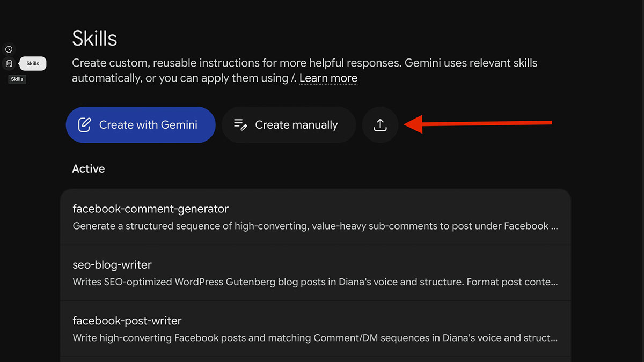Image resolution: width=644 pixels, height=362 pixels.
Task: Click the Create with Gemini button
Action: coord(141,125)
